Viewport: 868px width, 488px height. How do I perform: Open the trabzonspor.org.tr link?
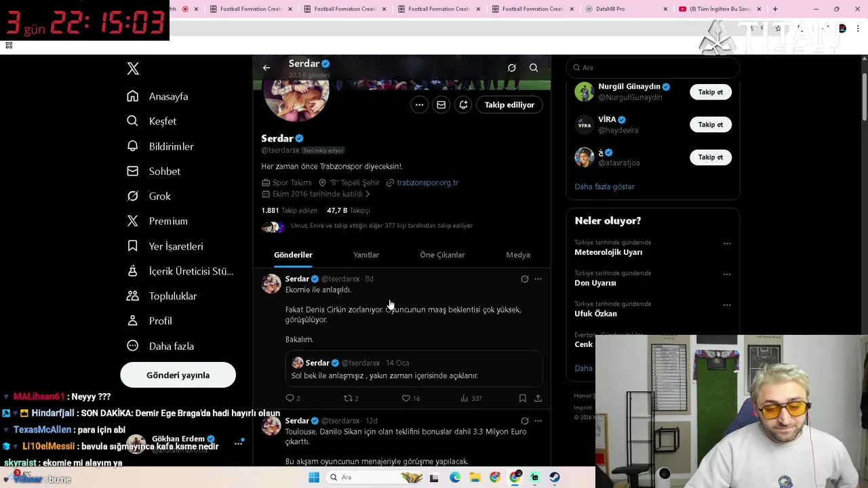427,182
